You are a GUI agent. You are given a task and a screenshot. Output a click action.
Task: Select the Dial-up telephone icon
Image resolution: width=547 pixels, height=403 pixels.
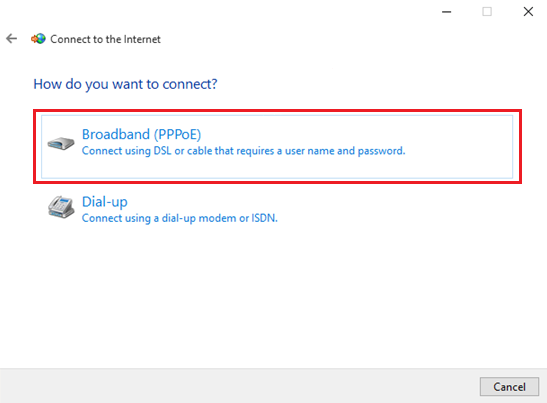(x=61, y=207)
